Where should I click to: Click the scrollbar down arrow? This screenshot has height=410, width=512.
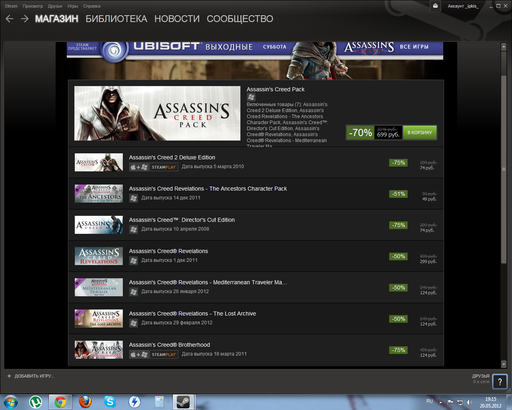[503, 364]
